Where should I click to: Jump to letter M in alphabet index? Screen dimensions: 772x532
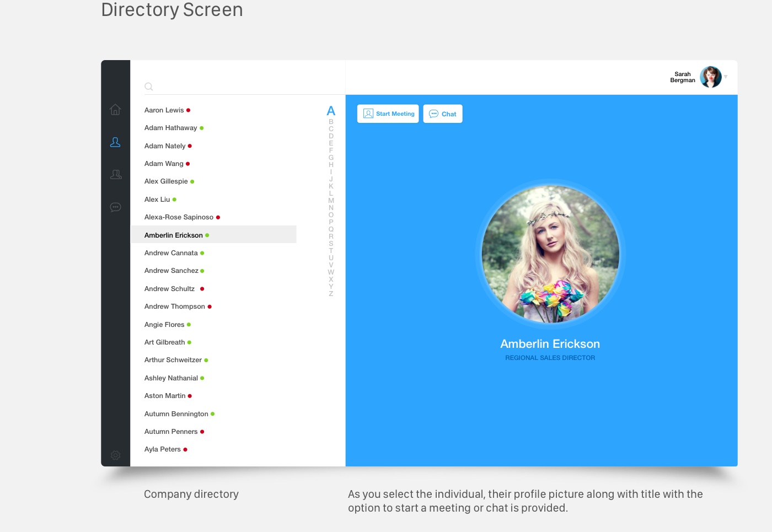coord(331,201)
